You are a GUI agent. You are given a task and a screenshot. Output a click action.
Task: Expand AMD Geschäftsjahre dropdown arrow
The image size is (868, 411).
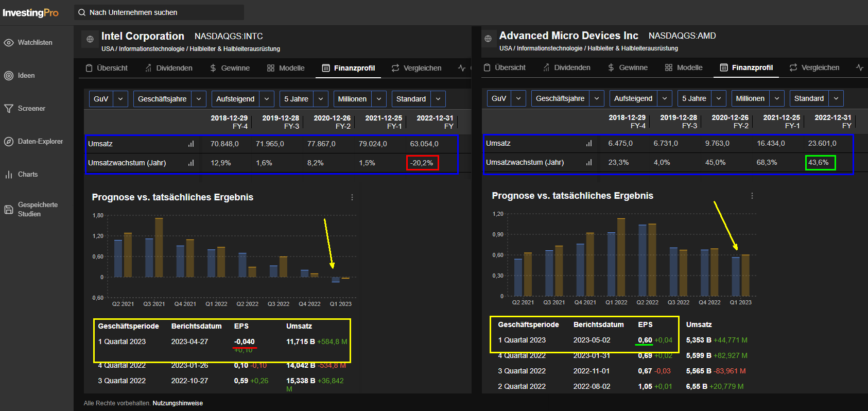click(x=597, y=98)
